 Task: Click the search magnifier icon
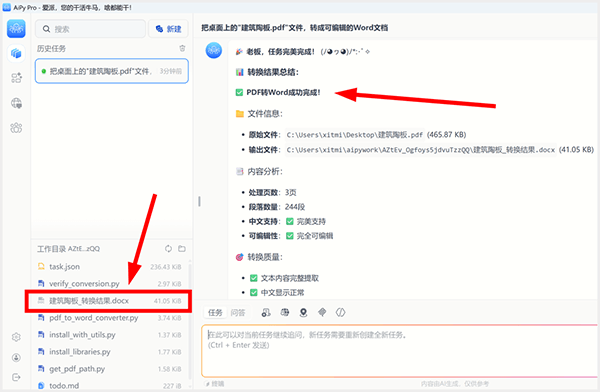pyautogui.click(x=46, y=29)
